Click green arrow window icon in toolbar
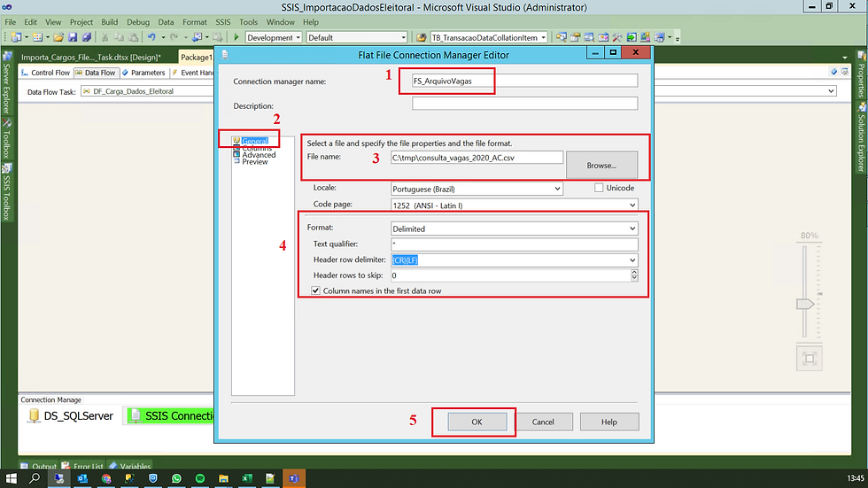The image size is (868, 488). 632,37
